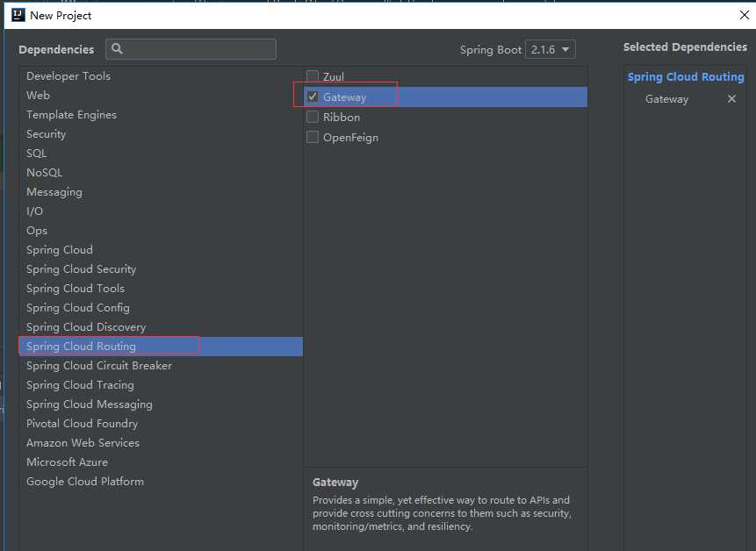
Task: Select the SQL category
Action: click(x=161, y=154)
